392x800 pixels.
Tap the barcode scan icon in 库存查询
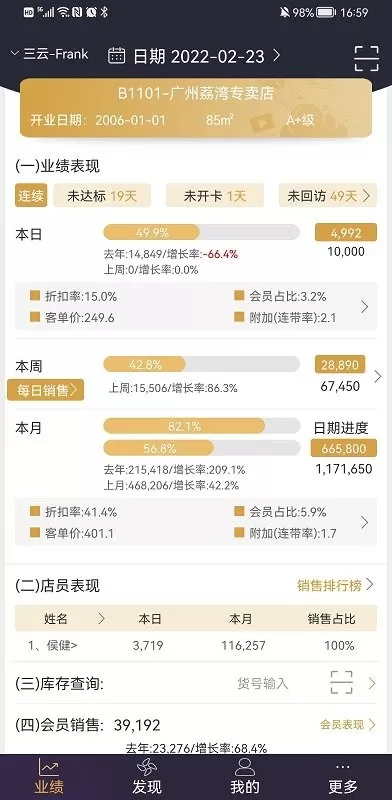(x=341, y=683)
